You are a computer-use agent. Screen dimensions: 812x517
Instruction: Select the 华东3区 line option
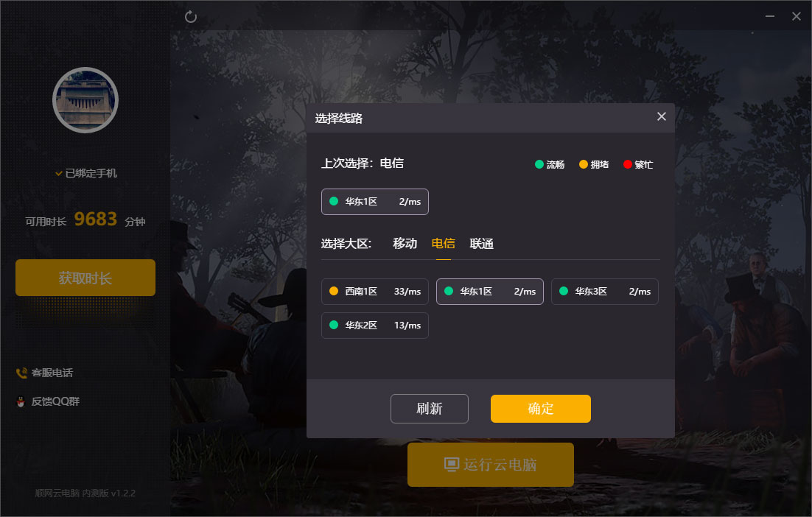(605, 292)
